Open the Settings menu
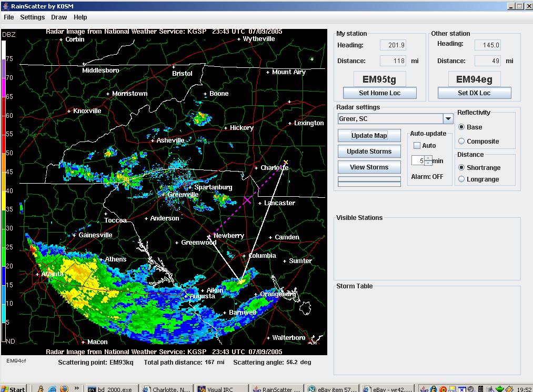The image size is (533, 392). click(33, 17)
